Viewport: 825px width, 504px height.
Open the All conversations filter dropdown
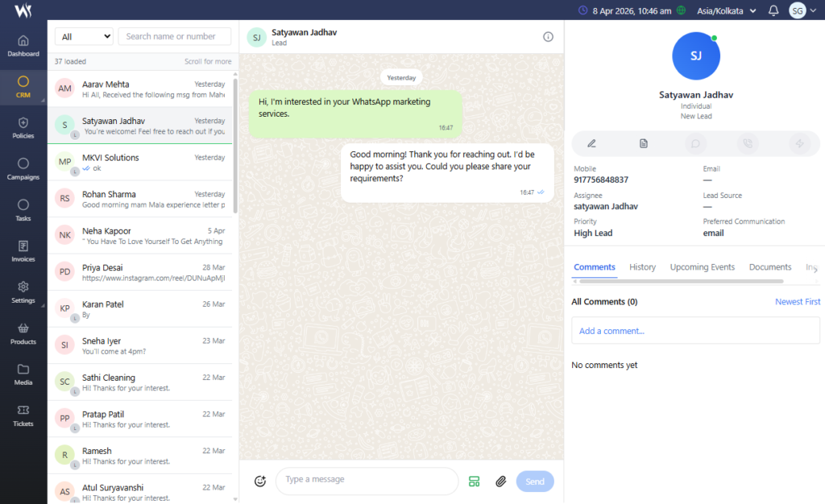[84, 36]
